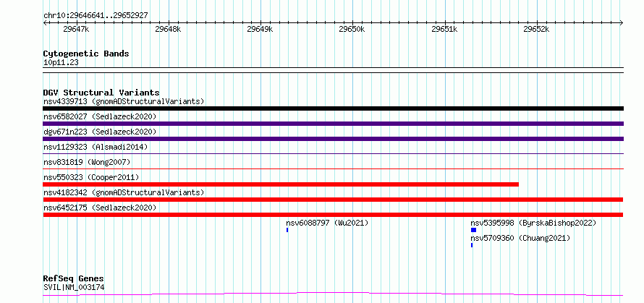The height and width of the screenshot is (303, 644).
Task: Select the nsv6582027 purple variant bar
Action: (333, 124)
